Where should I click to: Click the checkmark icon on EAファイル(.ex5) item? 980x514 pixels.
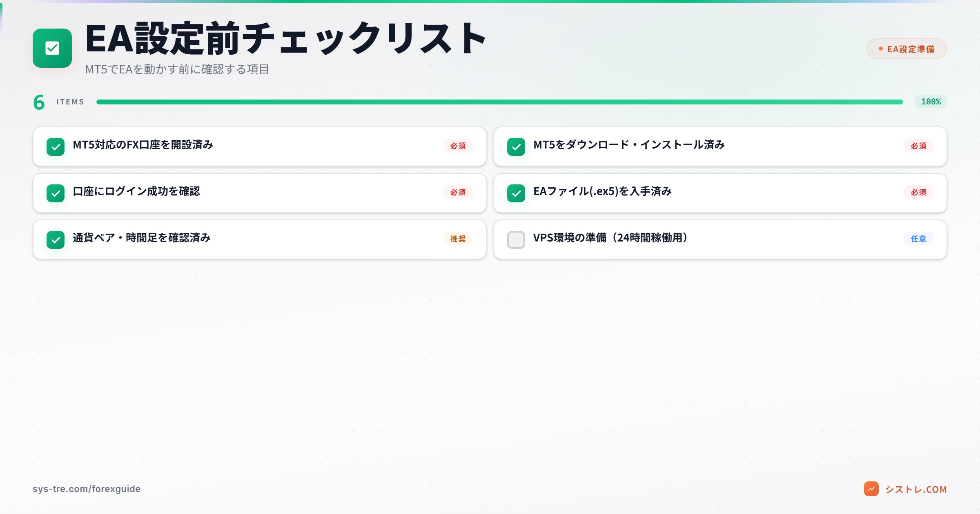click(x=517, y=193)
